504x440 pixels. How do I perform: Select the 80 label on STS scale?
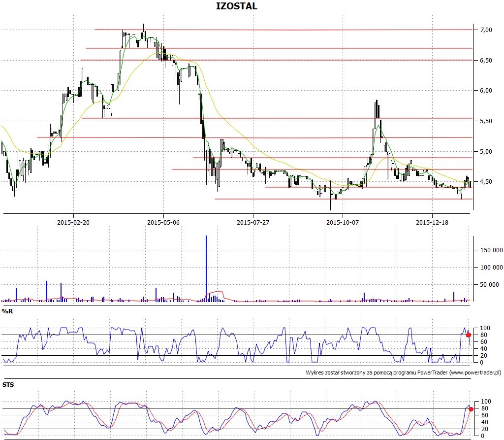coord(484,408)
